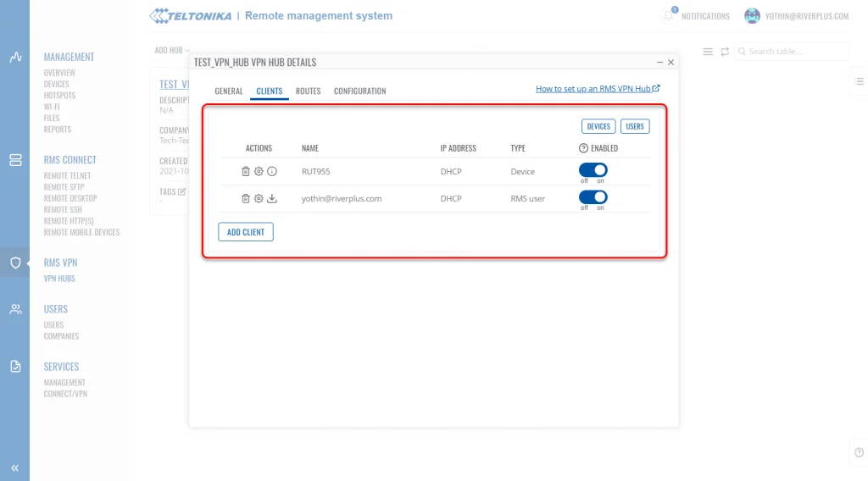
Task: Open the Users sidebar icon
Action: (x=15, y=309)
